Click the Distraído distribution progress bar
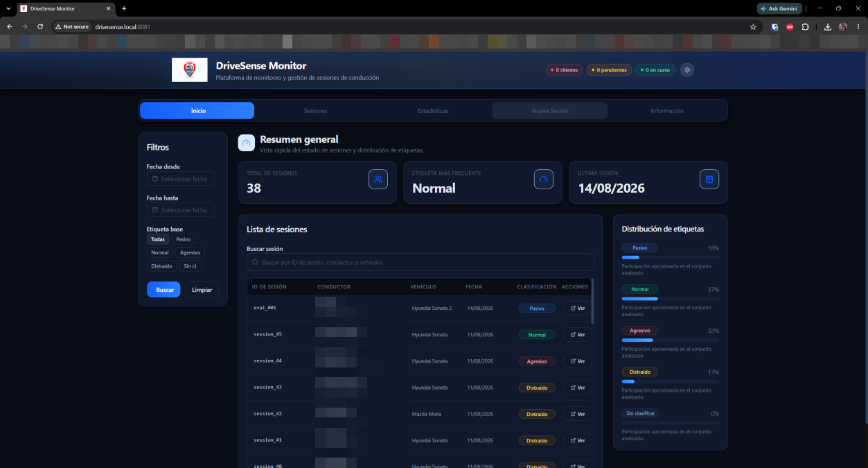Viewport: 868px width, 468px height. (x=670, y=381)
